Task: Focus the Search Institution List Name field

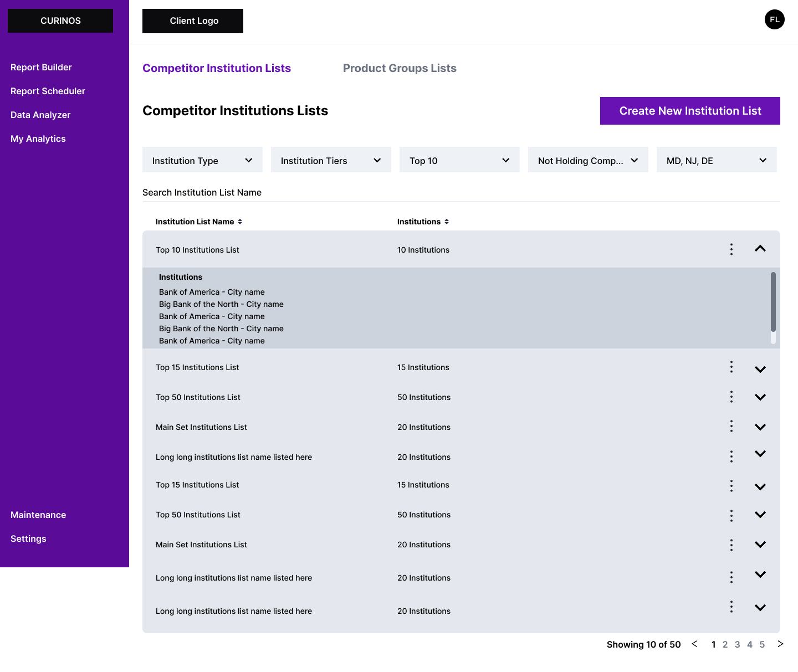Action: pyautogui.click(x=461, y=192)
